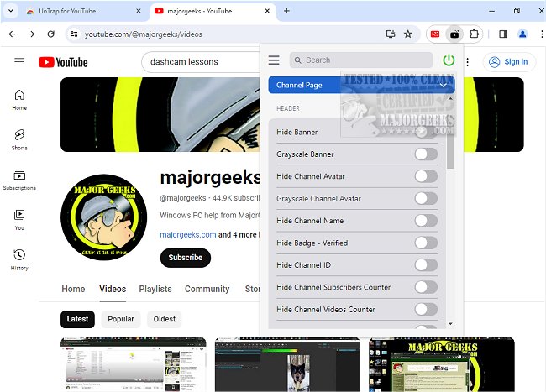The width and height of the screenshot is (546, 392).
Task: Close the UnTrap for YouTube tab
Action: [139, 11]
